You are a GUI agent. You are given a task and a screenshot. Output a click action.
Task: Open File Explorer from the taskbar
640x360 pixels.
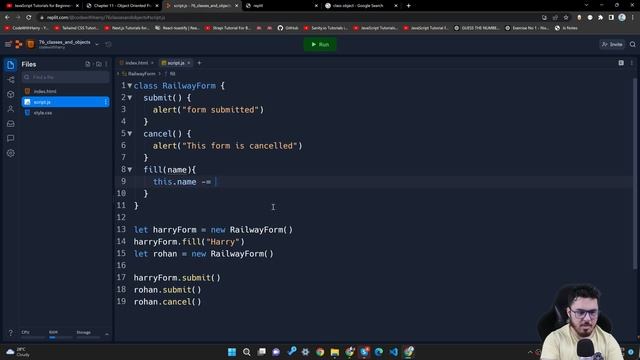[335, 352]
